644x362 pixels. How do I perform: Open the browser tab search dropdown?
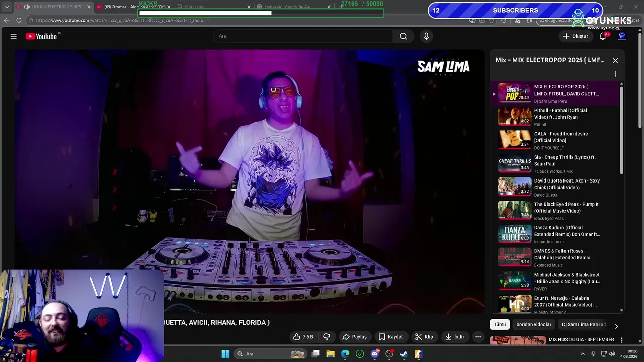(x=7, y=7)
